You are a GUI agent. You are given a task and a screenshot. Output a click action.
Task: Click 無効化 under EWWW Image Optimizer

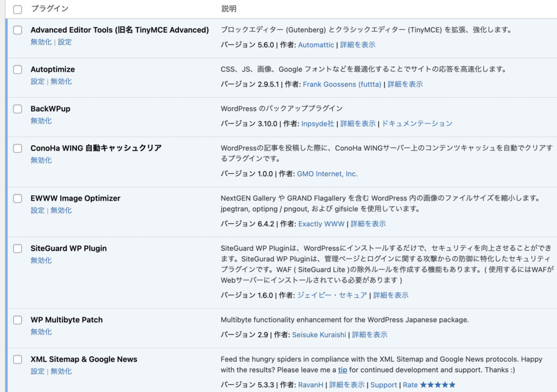(61, 210)
